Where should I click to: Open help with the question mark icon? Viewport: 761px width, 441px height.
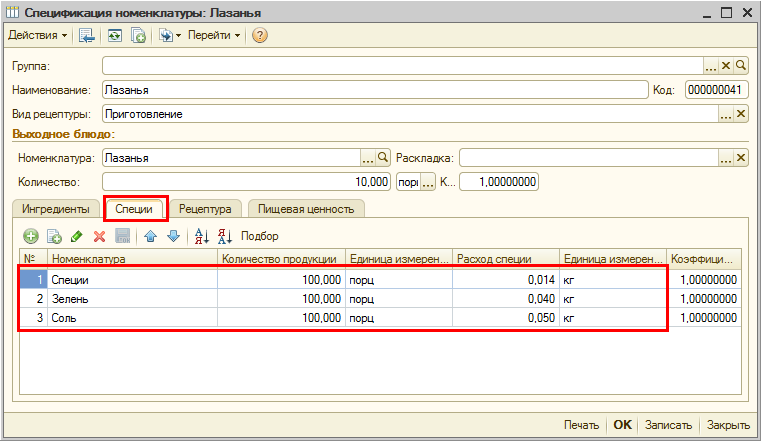click(x=259, y=35)
